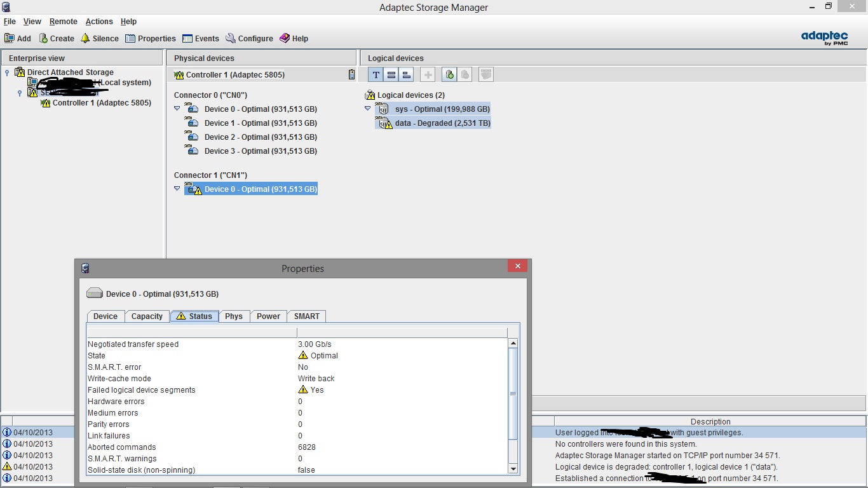The width and height of the screenshot is (868, 488).
Task: Close the Properties dialog
Action: click(517, 266)
